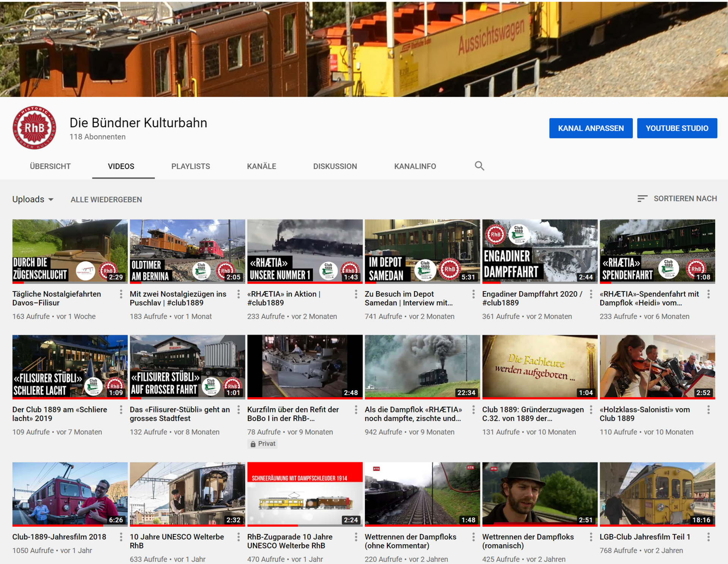Open the Kanalinfo tab
This screenshot has height=564, width=728.
[x=415, y=166]
